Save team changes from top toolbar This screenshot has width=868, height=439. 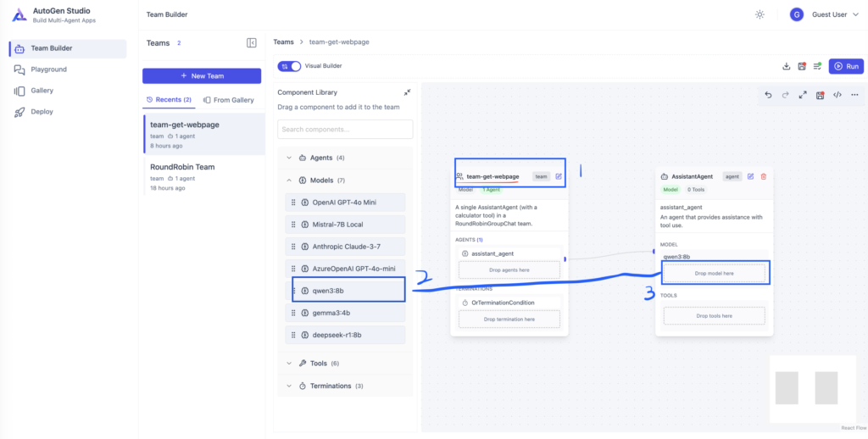[x=802, y=66]
